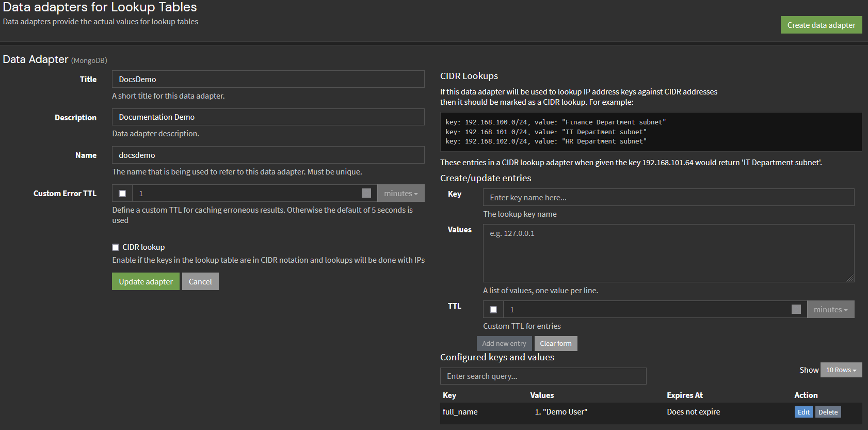Cancel the data adapter editing

pyautogui.click(x=200, y=281)
